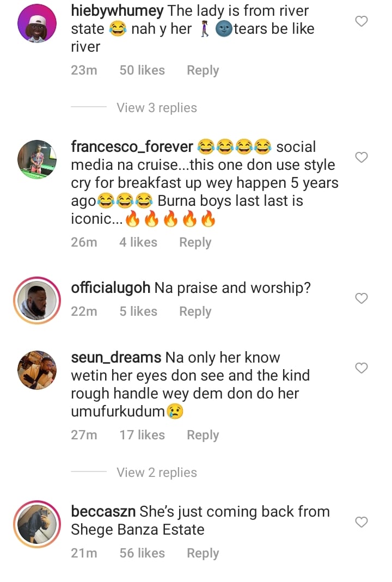The image size is (392, 582).
Task: Reply to officialugoh's praise and worship comment
Action: tap(195, 311)
